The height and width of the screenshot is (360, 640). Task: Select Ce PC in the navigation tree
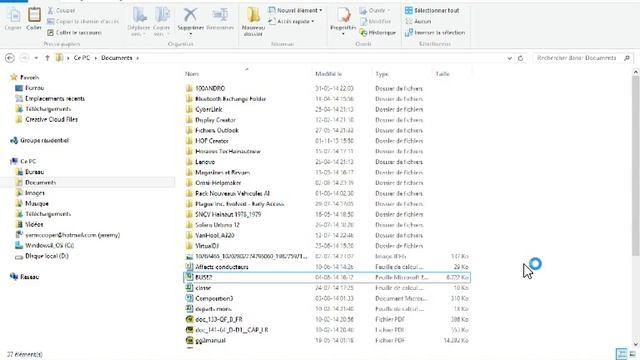(x=24, y=161)
